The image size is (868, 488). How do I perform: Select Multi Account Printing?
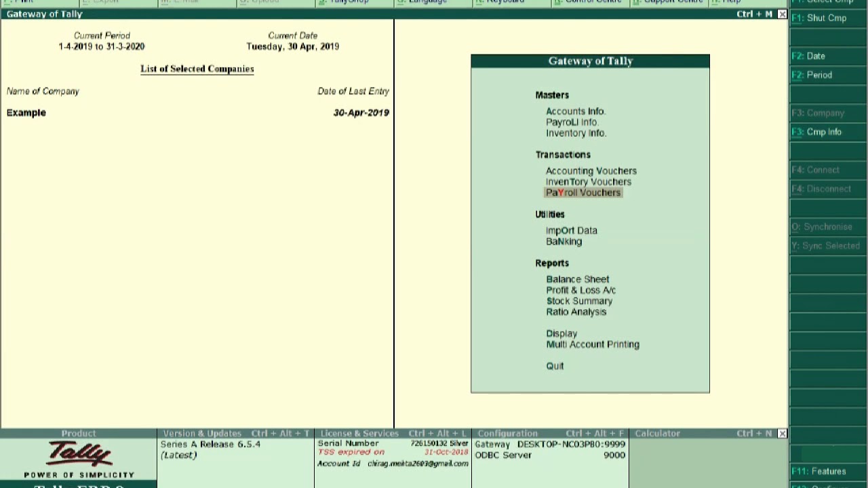pos(593,344)
